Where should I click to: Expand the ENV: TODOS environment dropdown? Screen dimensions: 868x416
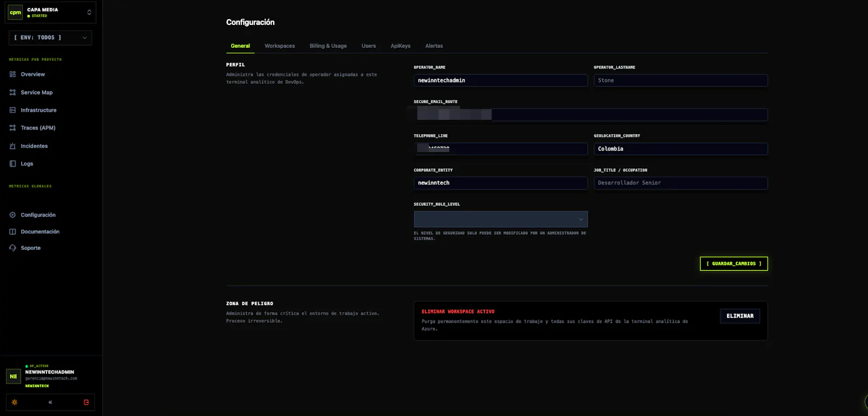point(50,37)
